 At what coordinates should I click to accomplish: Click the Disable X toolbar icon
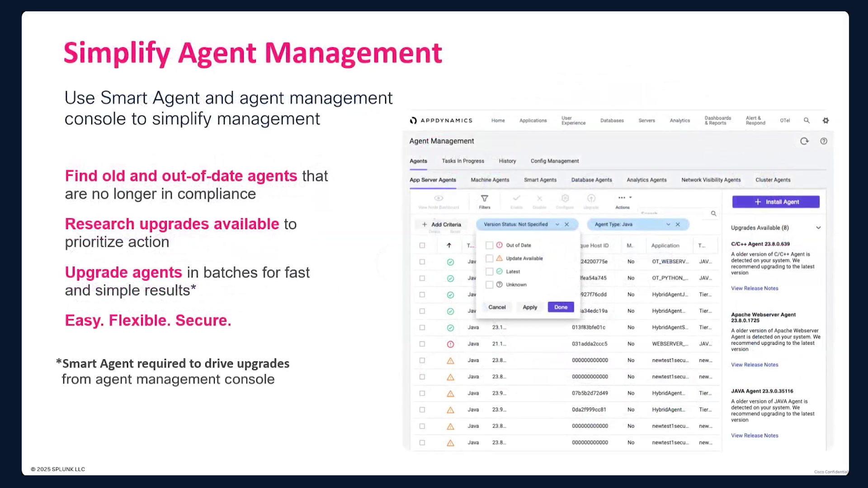click(539, 198)
